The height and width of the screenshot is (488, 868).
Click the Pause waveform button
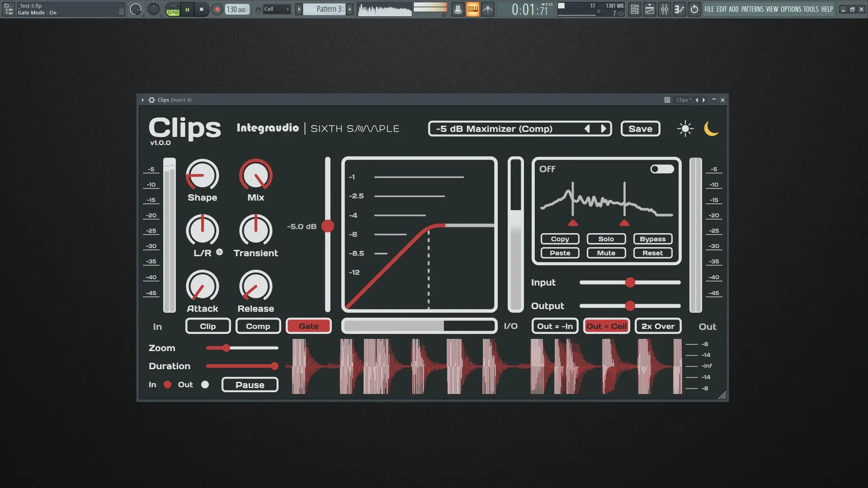click(250, 385)
